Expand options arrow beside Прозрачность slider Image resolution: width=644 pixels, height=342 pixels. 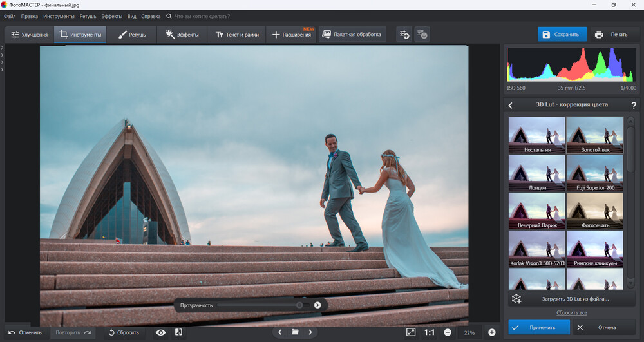pos(317,305)
